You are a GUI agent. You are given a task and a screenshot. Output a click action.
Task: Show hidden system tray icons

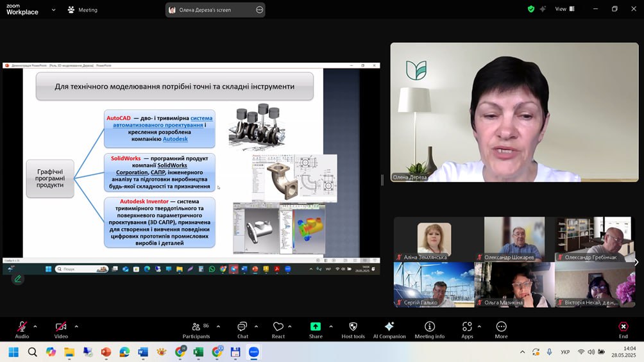pyautogui.click(x=522, y=352)
